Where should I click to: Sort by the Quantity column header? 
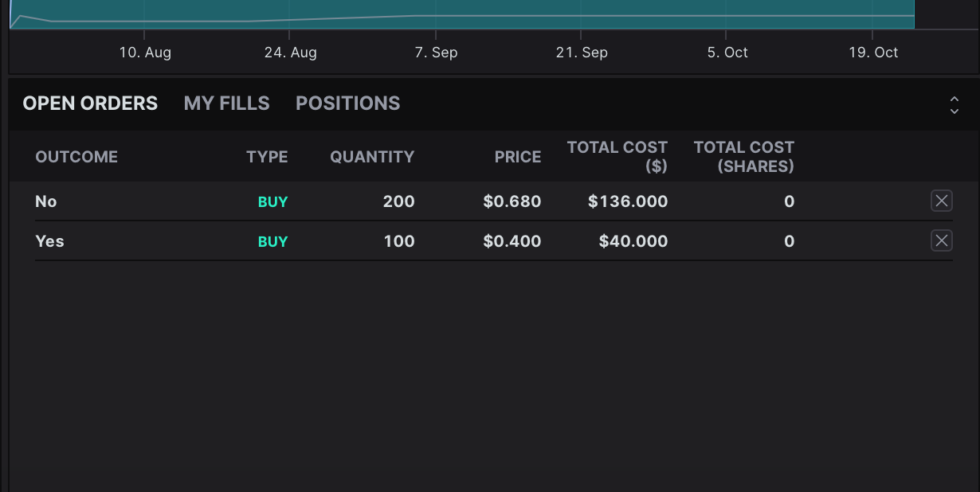click(372, 157)
